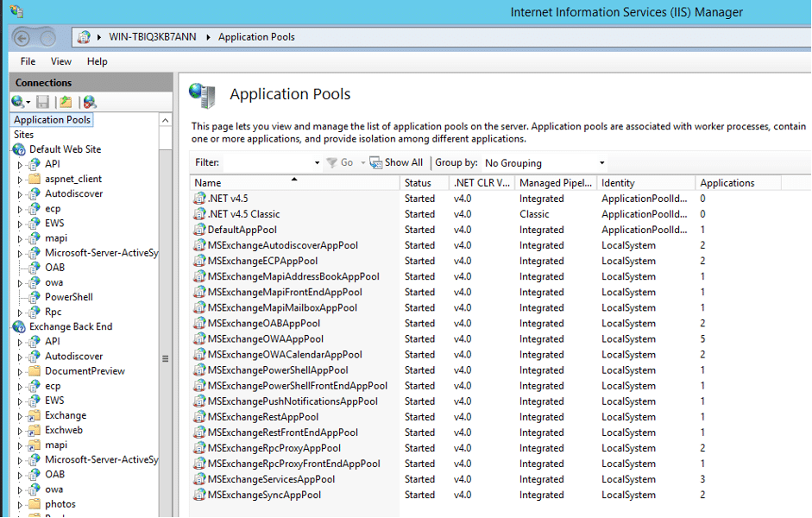Click the Exchweb virtual directory icon
Screen dimensions: 812x518
[35, 431]
